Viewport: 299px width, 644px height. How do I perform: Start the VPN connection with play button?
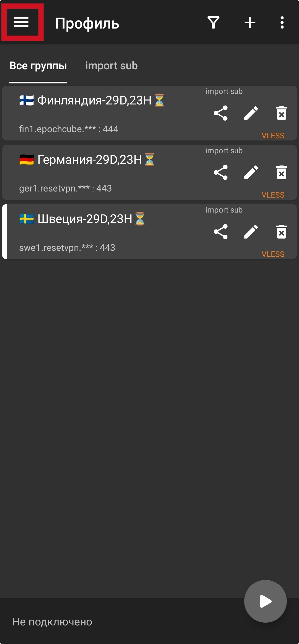click(265, 601)
